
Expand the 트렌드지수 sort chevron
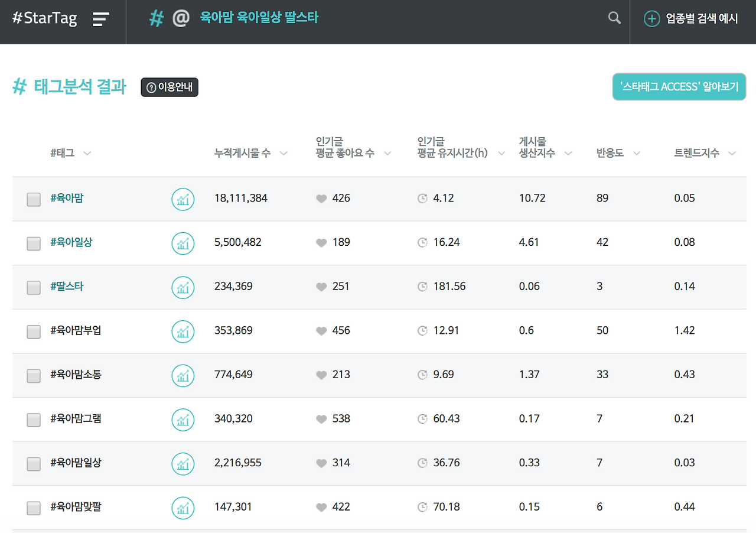tap(732, 154)
